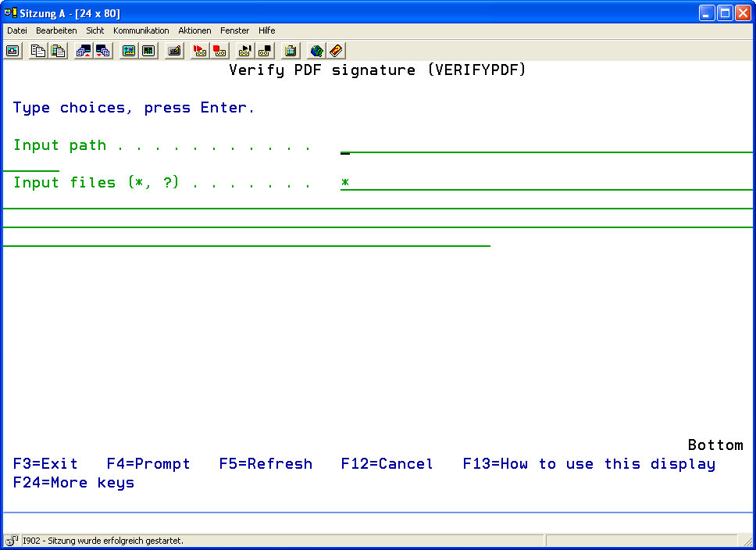The width and height of the screenshot is (756, 550).
Task: Click the Receive File from Host icon
Action: coord(103,51)
